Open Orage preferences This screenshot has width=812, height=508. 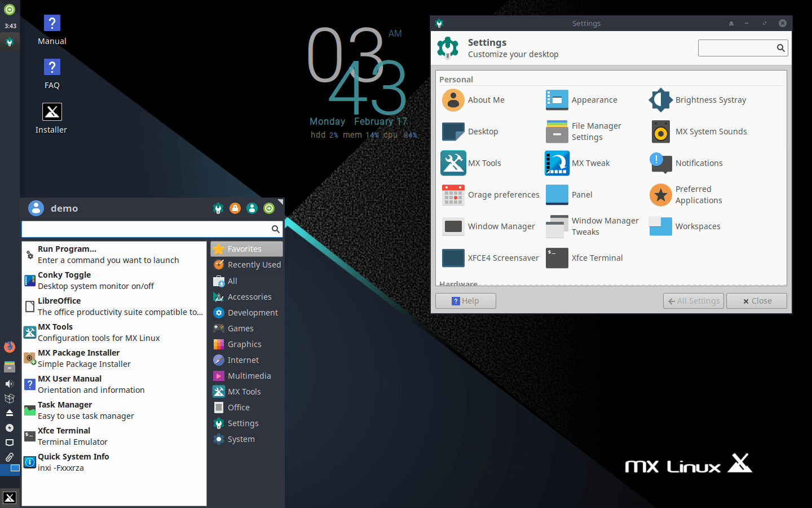coord(491,195)
